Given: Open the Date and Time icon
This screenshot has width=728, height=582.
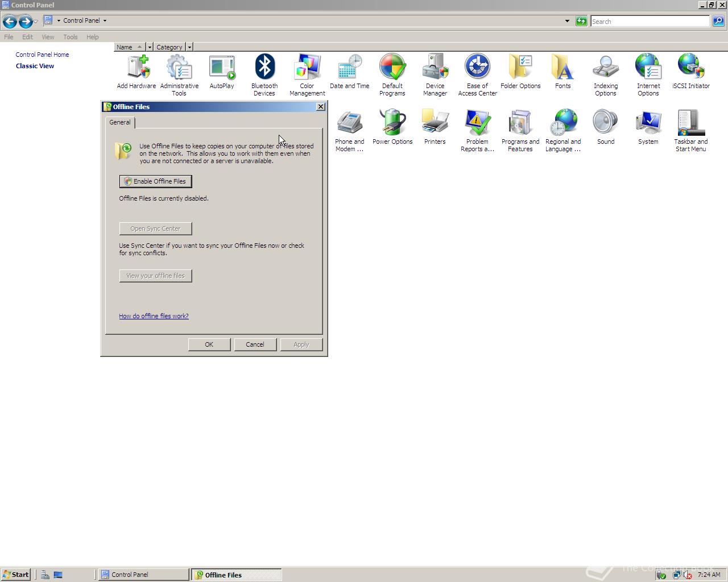Looking at the screenshot, I should (350, 72).
